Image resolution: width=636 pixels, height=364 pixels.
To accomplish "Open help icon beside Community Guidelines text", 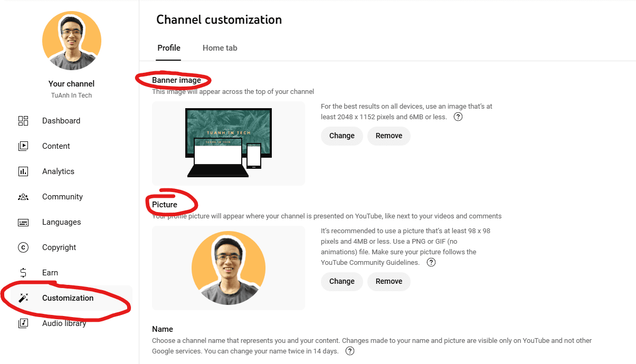I will point(431,262).
